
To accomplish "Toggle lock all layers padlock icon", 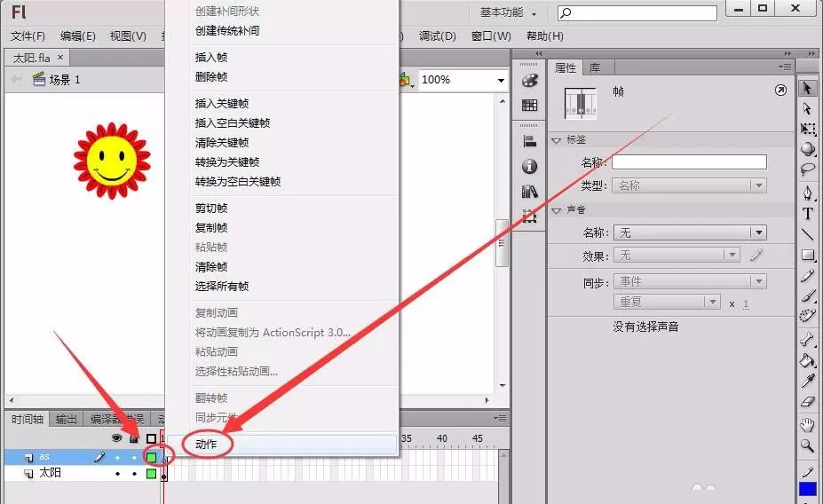I will tap(134, 438).
